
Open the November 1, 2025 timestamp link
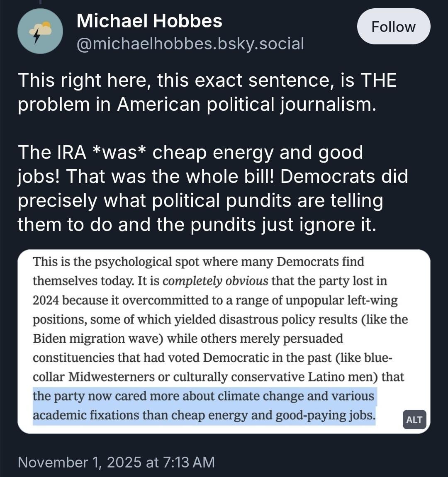click(116, 462)
